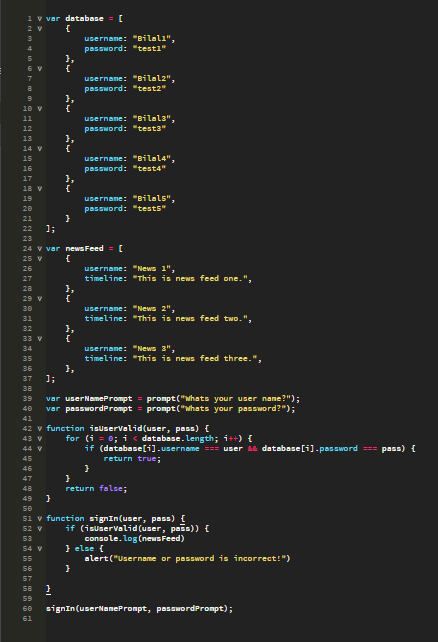Click the "News 3" string
Screen dimensions: 438x642
151,348
